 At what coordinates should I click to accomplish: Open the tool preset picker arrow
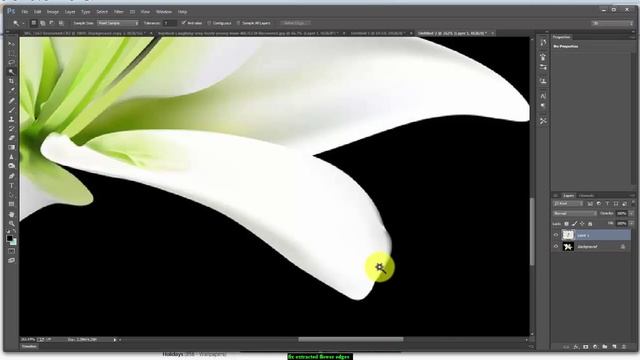[23, 24]
